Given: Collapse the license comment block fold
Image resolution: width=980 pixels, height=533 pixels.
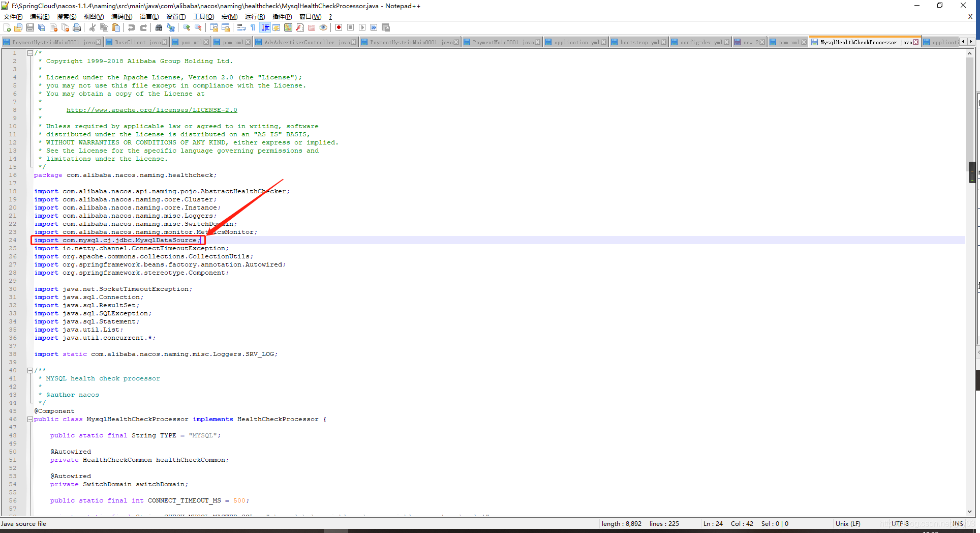Looking at the screenshot, I should 30,53.
